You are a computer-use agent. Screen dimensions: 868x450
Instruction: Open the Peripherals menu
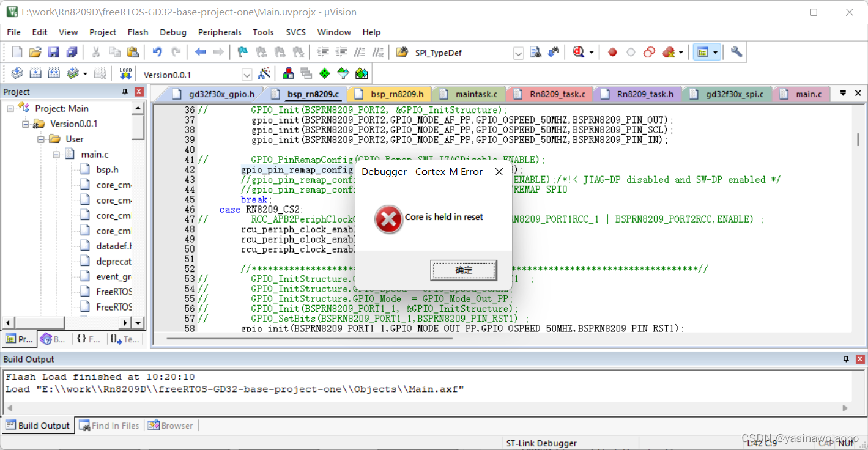pyautogui.click(x=219, y=32)
